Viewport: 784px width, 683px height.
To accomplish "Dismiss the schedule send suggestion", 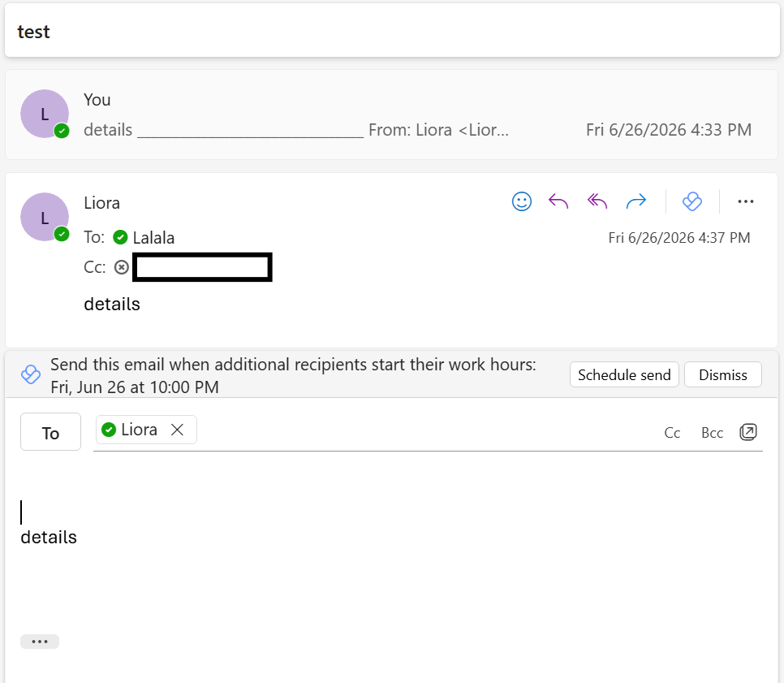I will click(x=722, y=374).
